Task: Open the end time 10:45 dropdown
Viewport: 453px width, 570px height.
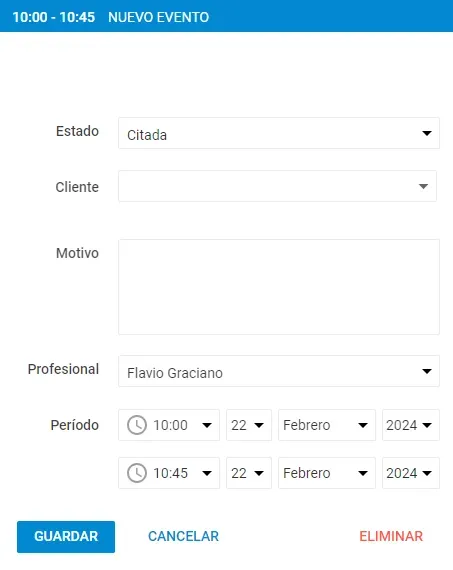Action: 169,473
